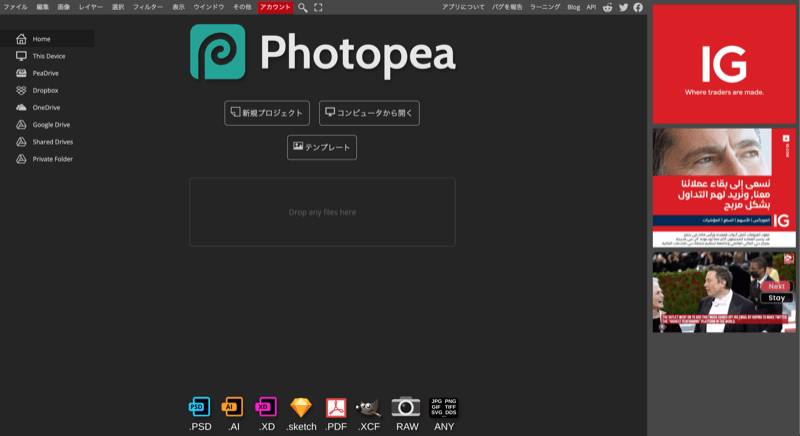The height and width of the screenshot is (436, 800).
Task: Click the Photopea logo icon
Action: click(218, 52)
